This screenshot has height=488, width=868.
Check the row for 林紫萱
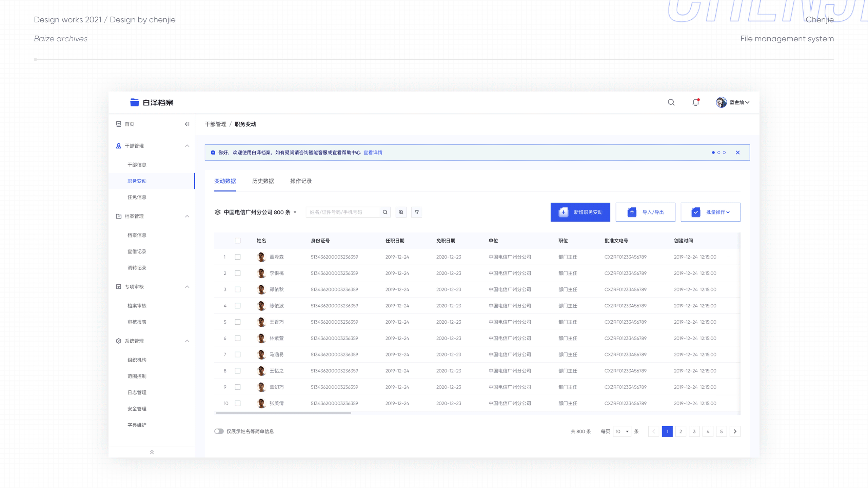point(238,338)
